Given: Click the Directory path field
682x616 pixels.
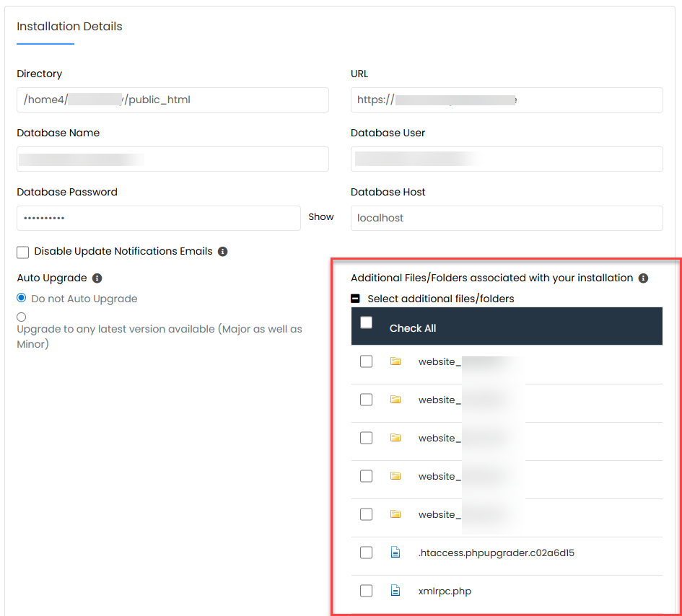Looking at the screenshot, I should 172,100.
